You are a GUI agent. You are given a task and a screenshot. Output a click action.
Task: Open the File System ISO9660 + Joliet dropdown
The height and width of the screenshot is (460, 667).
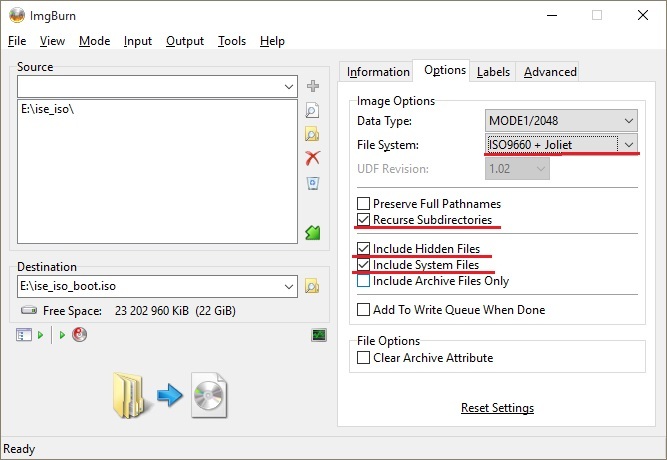[x=561, y=145]
